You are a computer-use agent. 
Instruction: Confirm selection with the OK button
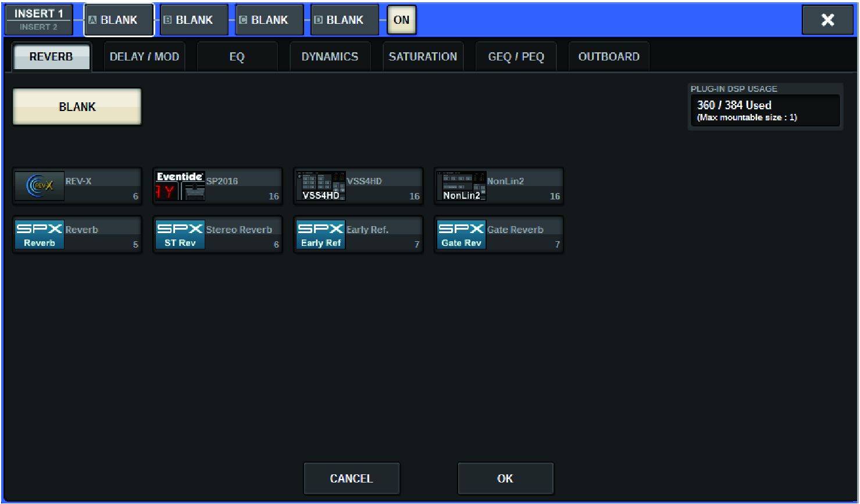(x=505, y=478)
